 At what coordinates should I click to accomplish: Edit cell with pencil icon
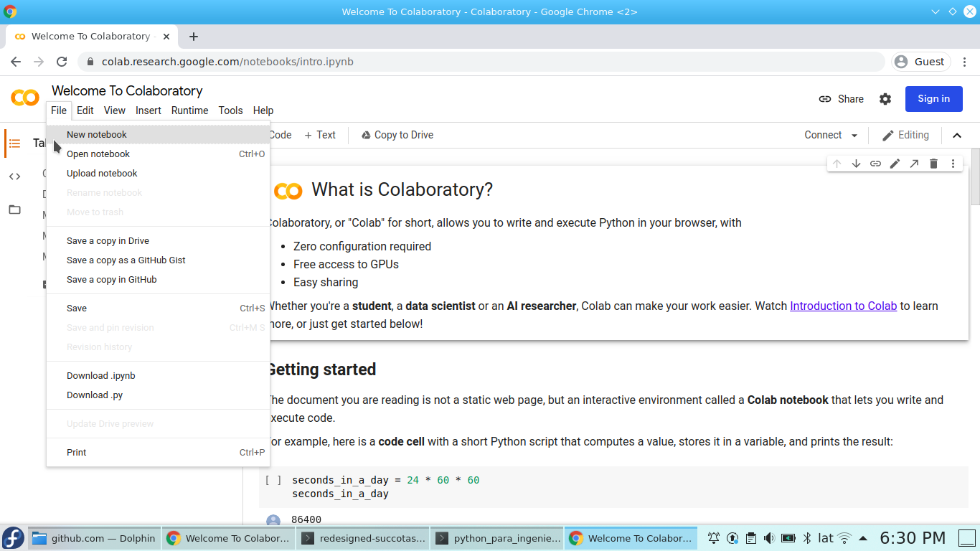point(895,164)
